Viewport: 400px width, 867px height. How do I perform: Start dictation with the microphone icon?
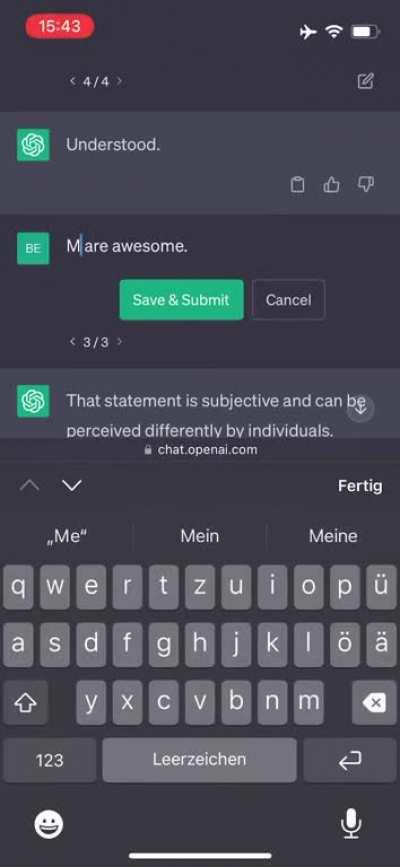click(x=350, y=824)
